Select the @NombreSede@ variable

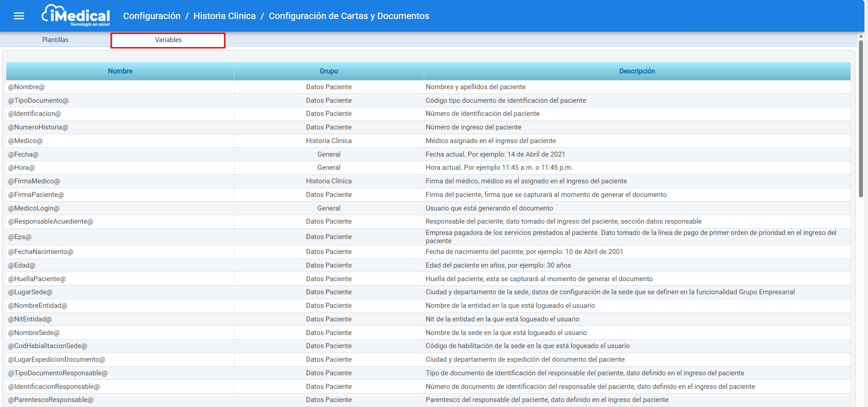click(x=34, y=333)
